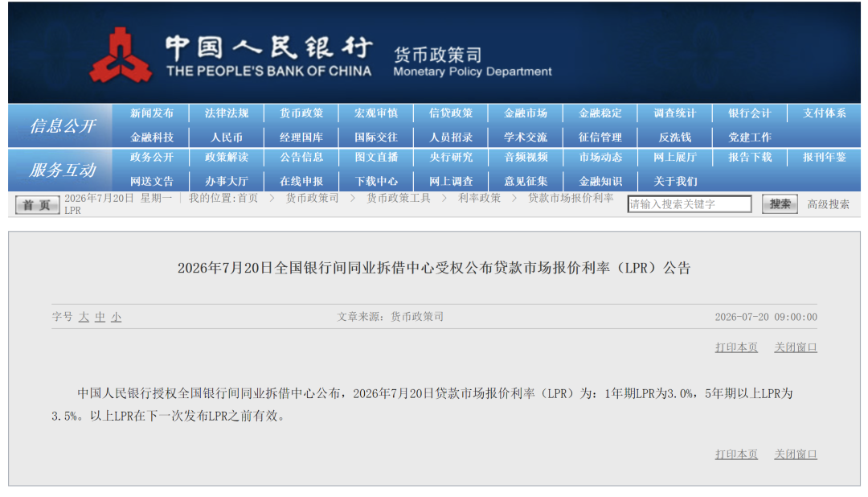
Task: Select 信贷政策 navigation item
Action: [451, 113]
